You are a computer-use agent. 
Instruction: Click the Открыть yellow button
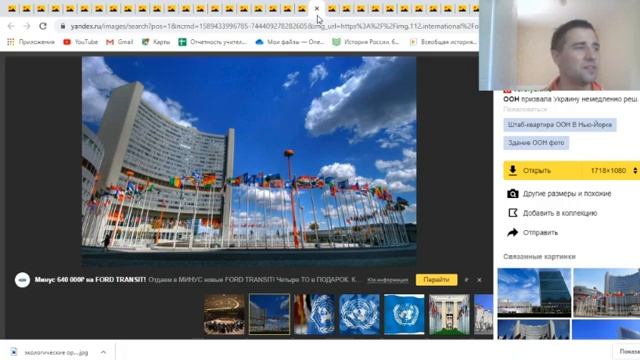pos(571,170)
